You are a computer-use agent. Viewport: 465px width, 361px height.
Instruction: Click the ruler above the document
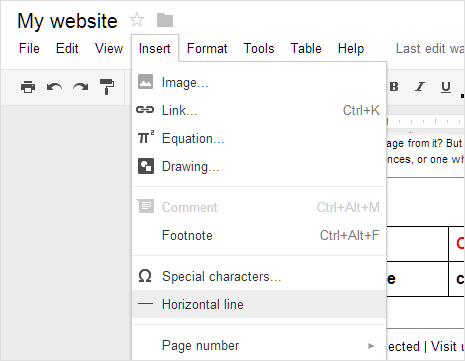tap(426, 122)
